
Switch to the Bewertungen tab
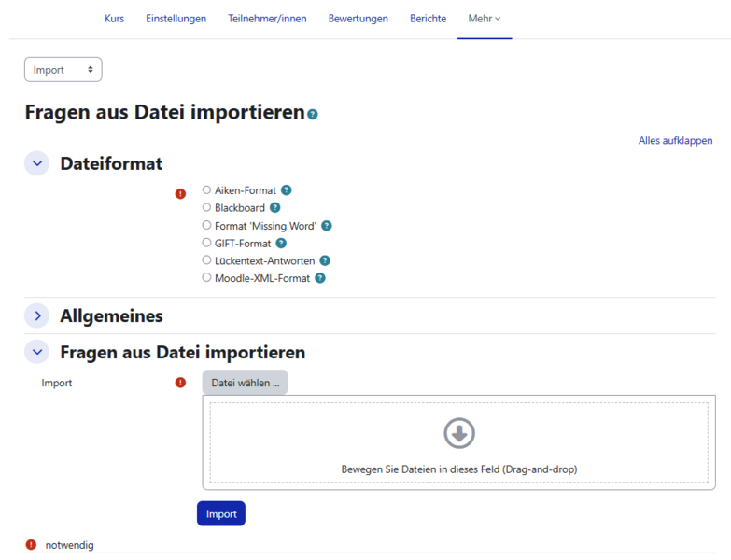(358, 19)
